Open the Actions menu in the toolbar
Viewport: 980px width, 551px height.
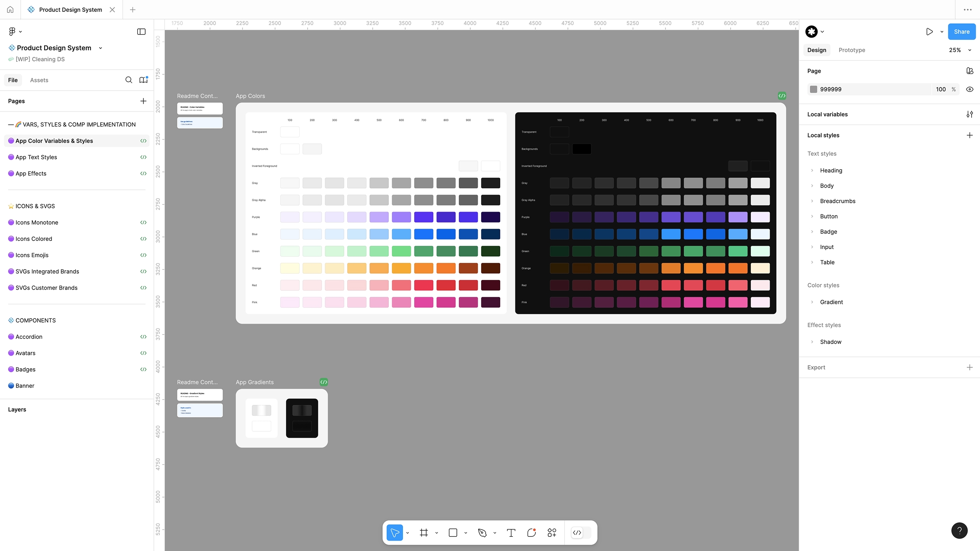(x=552, y=533)
